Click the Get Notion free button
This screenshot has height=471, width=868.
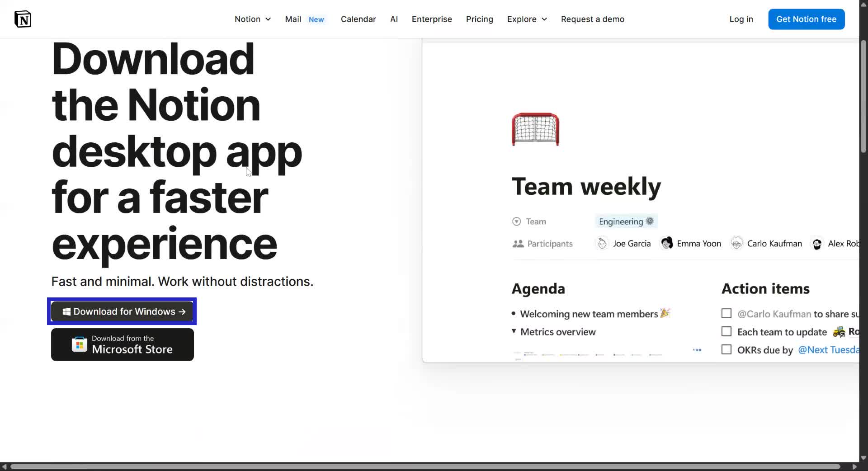(807, 19)
